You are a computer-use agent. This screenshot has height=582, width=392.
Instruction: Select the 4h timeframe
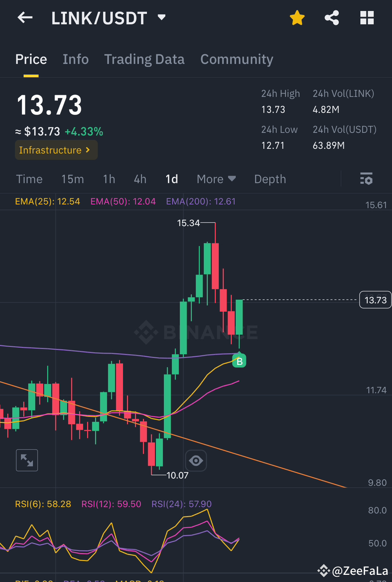click(x=140, y=179)
